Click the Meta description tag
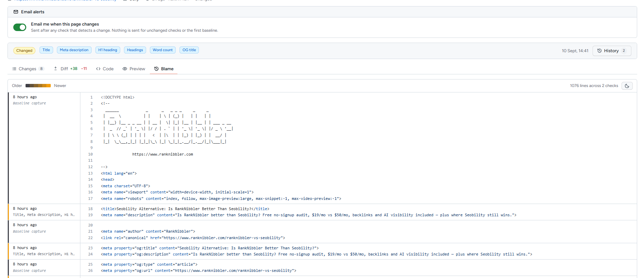The image size is (644, 278). coord(74,50)
